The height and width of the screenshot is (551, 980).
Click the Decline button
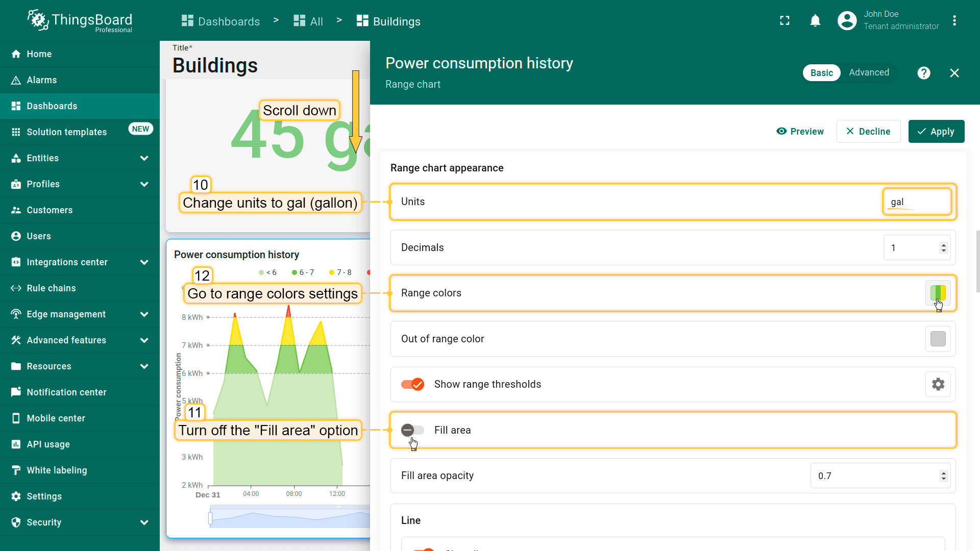coord(868,132)
